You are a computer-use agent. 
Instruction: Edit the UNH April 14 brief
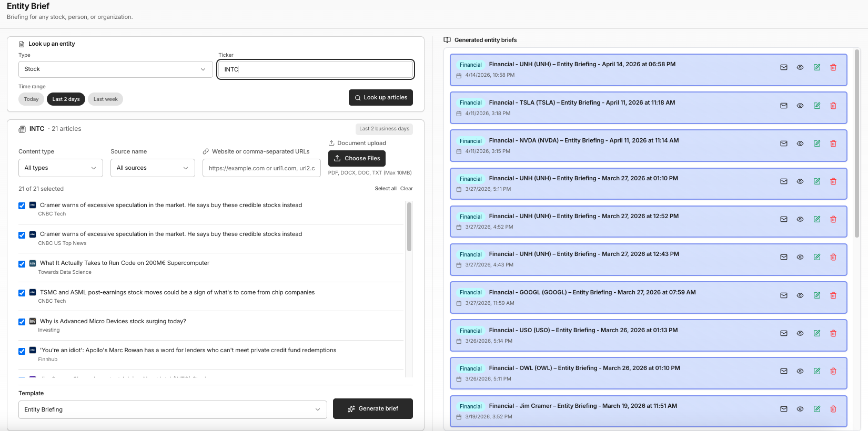click(817, 67)
